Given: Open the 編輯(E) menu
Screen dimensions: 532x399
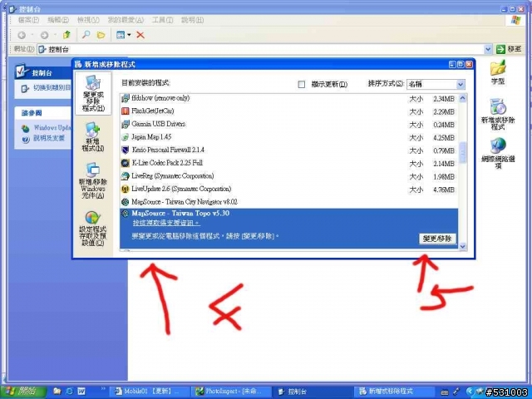Looking at the screenshot, I should (58, 20).
